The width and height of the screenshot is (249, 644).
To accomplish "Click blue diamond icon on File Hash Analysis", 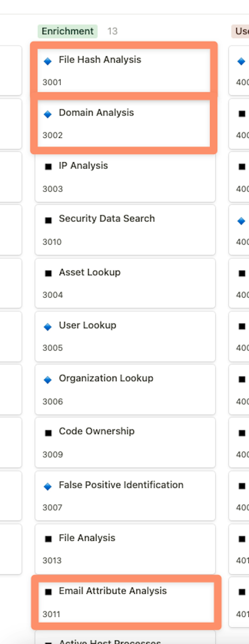I will (47, 61).
